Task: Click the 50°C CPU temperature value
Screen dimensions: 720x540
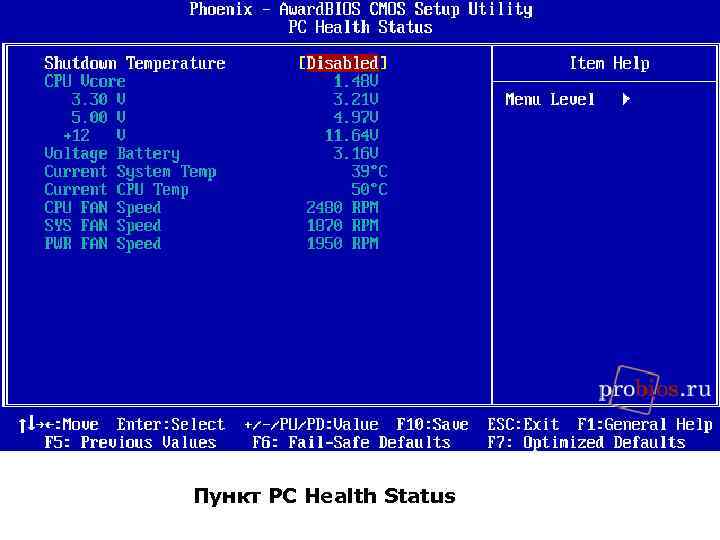Action: (370, 189)
